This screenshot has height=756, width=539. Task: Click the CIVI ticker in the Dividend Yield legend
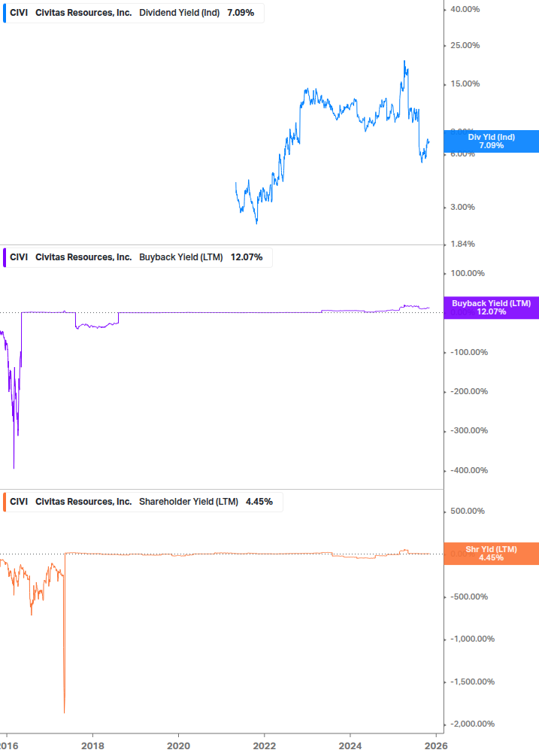pyautogui.click(x=19, y=13)
